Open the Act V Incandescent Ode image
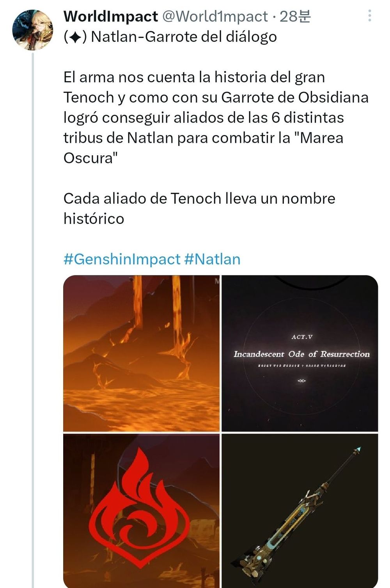Viewport: 390px width, 588px height. point(300,353)
